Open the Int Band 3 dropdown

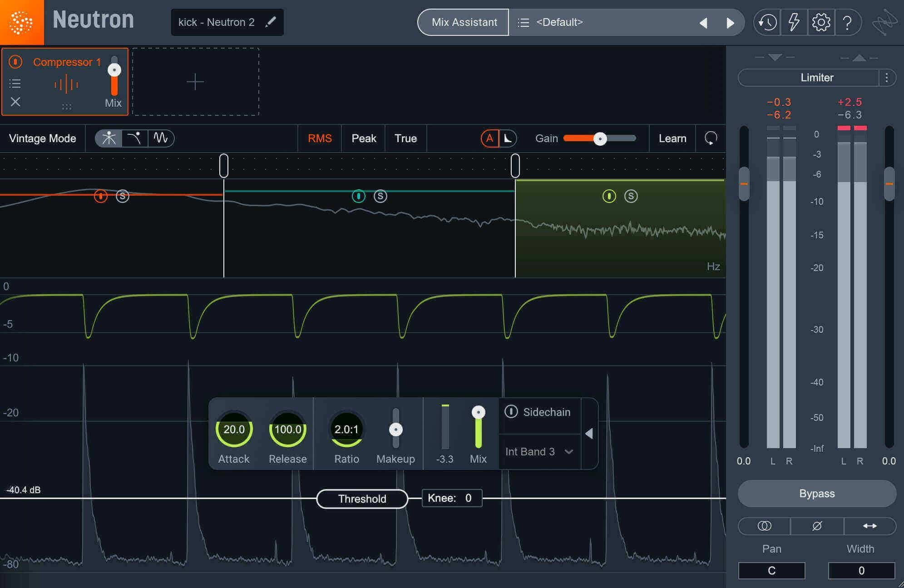point(539,451)
